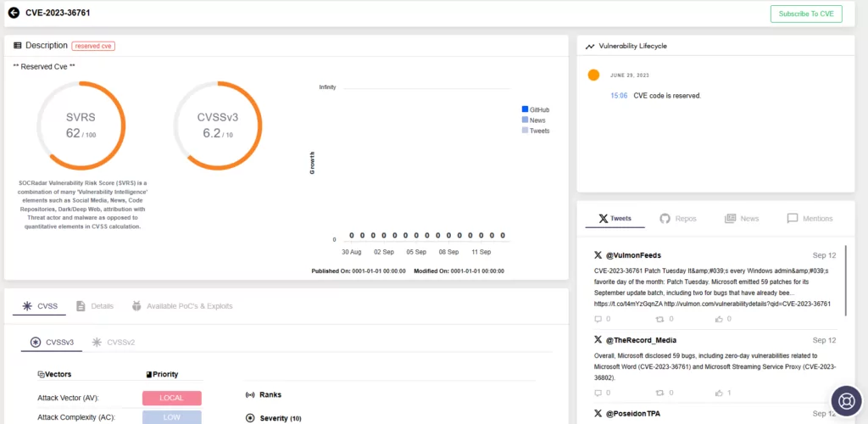Click like icon on @VulmonFeeds tweet

(x=719, y=319)
